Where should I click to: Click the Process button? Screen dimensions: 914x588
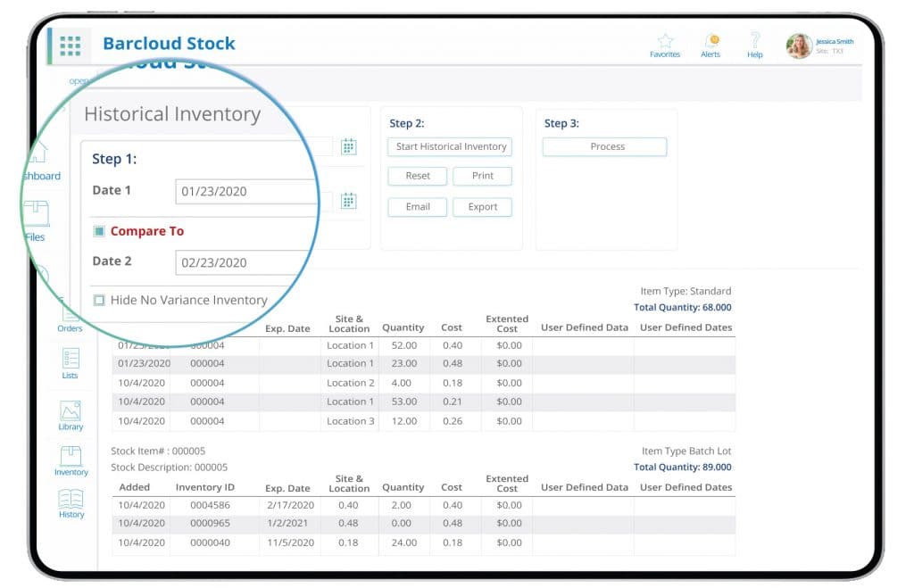pyautogui.click(x=605, y=147)
